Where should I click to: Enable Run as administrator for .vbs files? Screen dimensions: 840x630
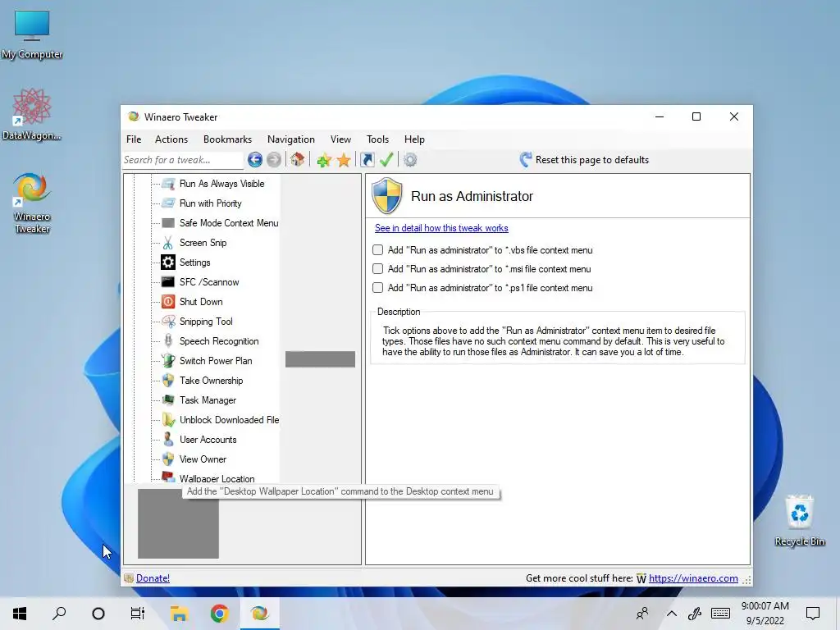coord(377,250)
